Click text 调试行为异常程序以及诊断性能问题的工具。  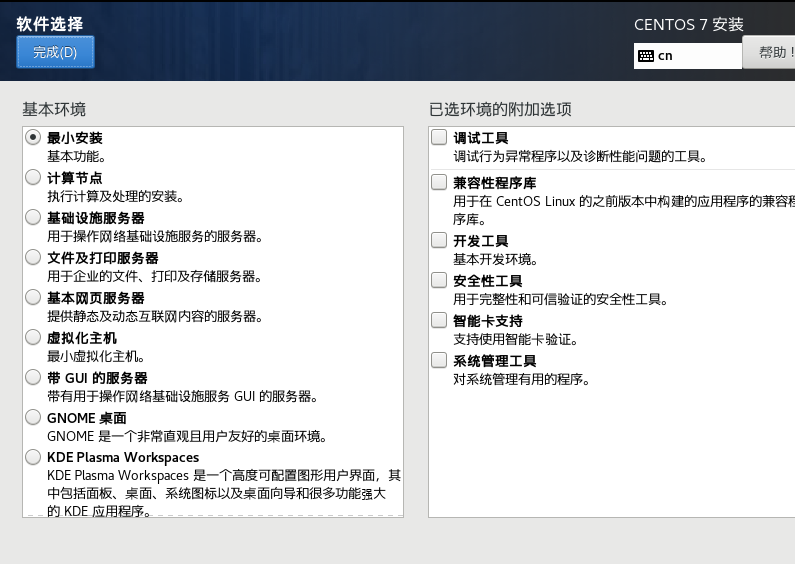coord(581,156)
